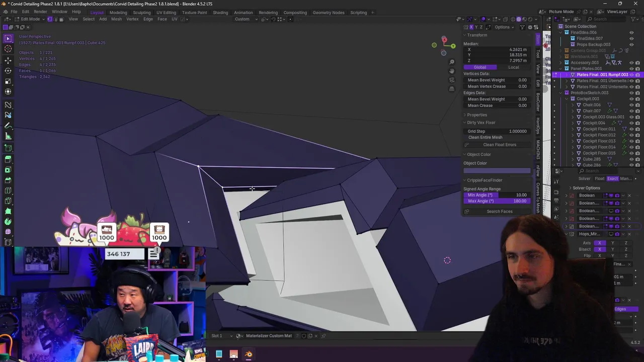Toggle visibility of FinalIdea.006 collection
Image resolution: width=644 pixels, height=362 pixels.
point(631,33)
